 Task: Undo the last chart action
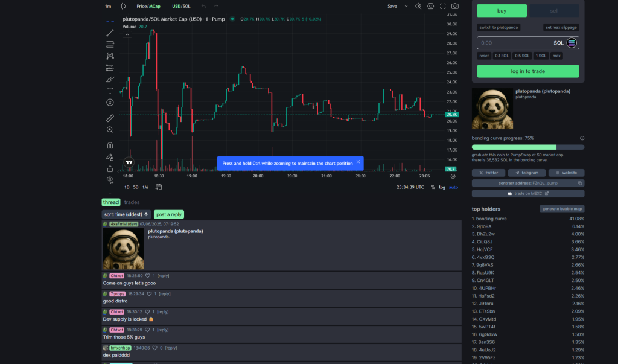[203, 6]
